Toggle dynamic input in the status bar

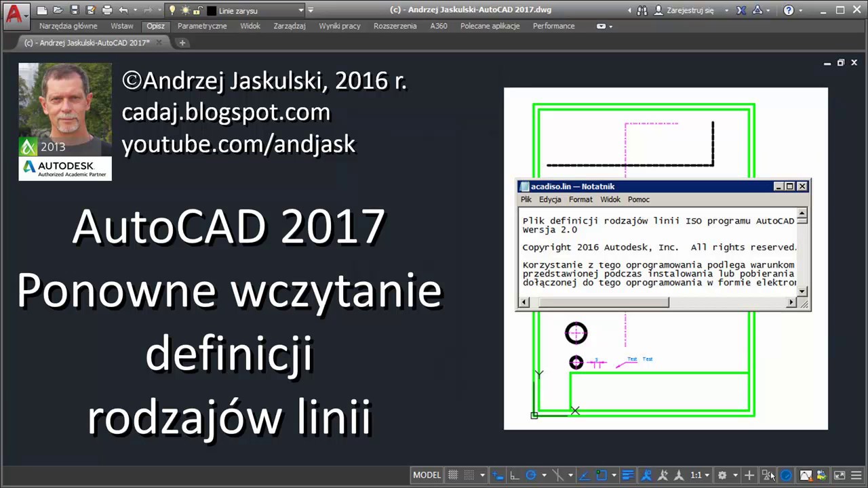point(498,475)
